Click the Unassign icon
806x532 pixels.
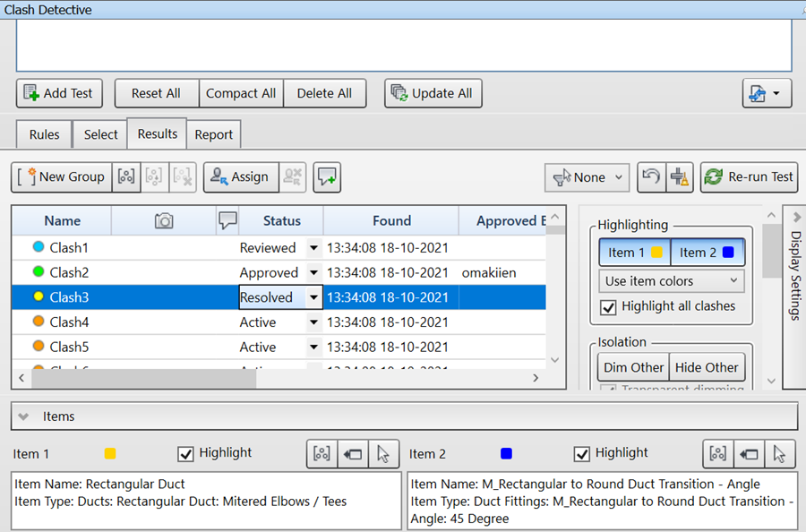pyautogui.click(x=293, y=176)
